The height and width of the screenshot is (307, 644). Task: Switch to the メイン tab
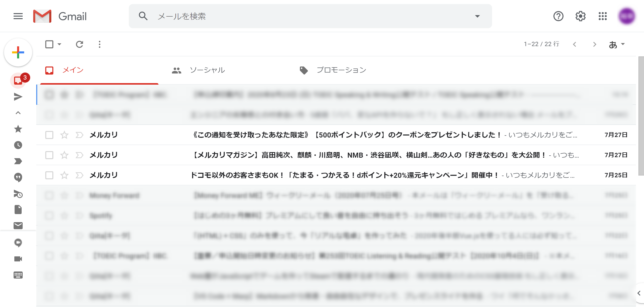click(x=99, y=70)
